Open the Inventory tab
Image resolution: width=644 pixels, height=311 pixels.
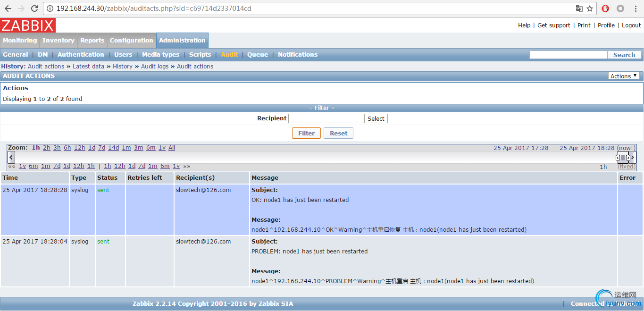(x=59, y=41)
